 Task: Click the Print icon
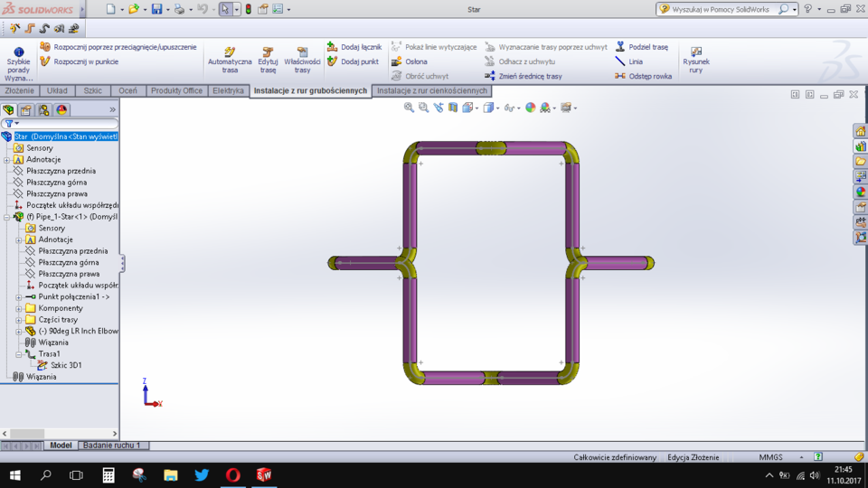(179, 9)
